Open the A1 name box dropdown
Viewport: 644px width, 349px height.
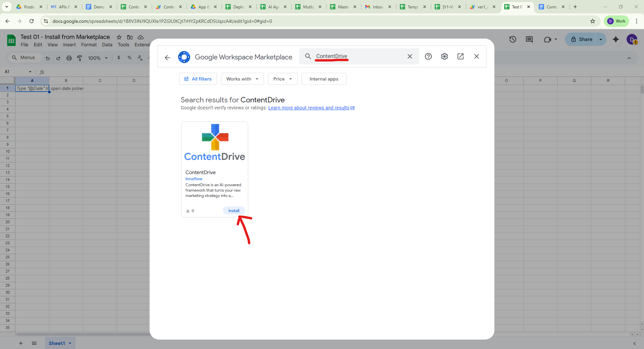click(30, 72)
